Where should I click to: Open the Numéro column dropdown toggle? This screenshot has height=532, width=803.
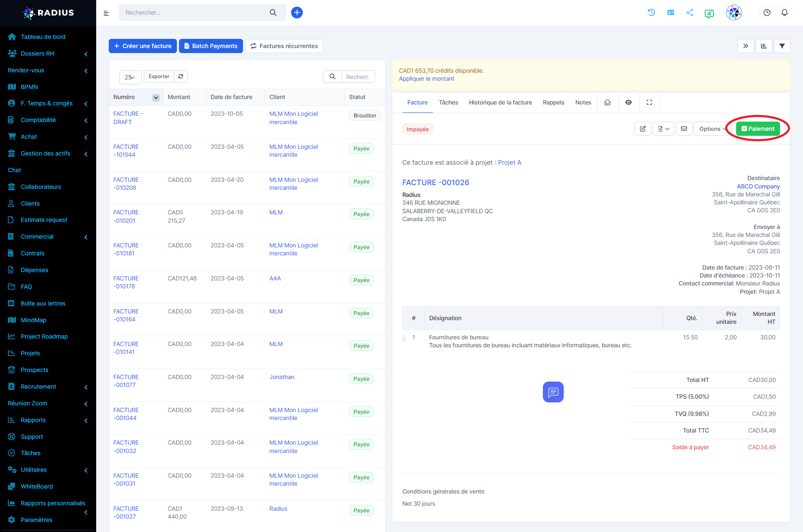point(156,97)
